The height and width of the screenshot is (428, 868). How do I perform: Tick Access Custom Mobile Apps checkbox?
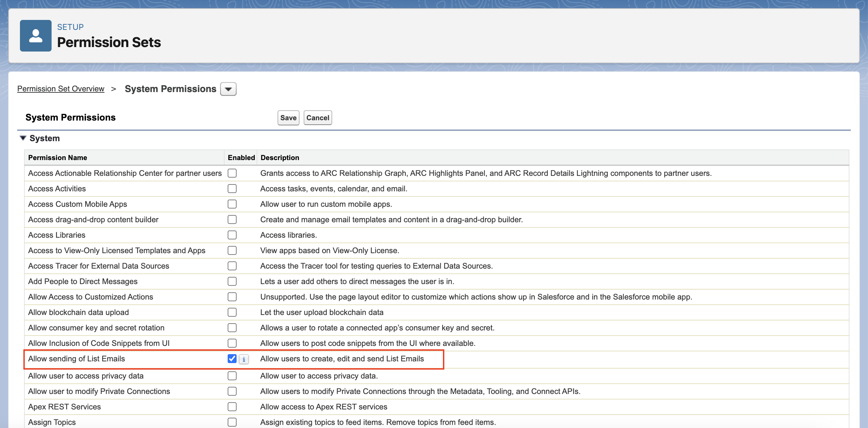(232, 204)
